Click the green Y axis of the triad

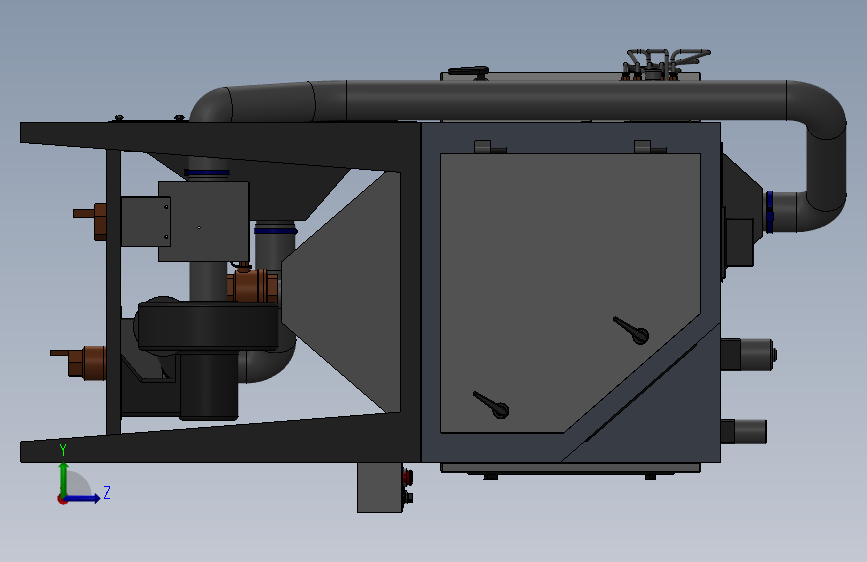pyautogui.click(x=64, y=479)
